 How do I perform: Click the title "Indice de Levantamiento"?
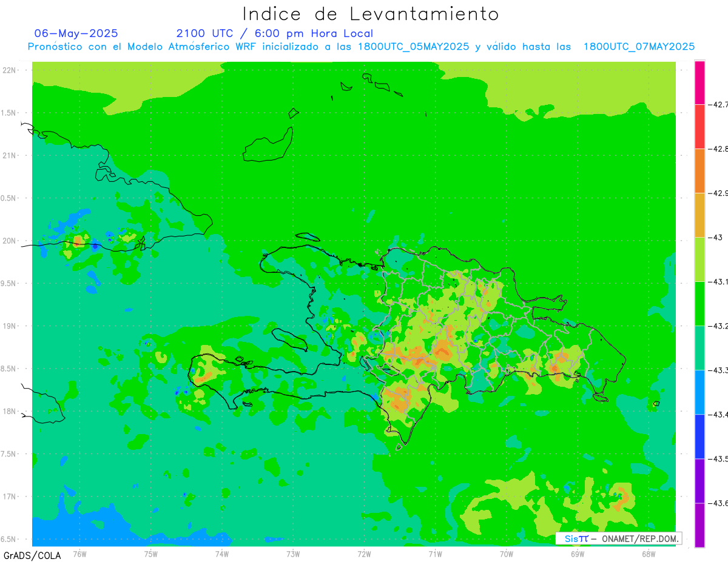tap(371, 13)
